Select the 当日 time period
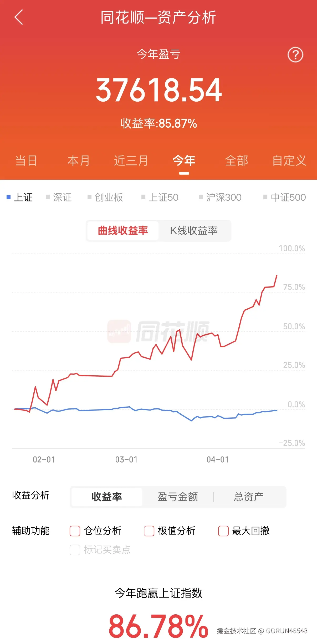This screenshot has width=317, height=644. coord(26,160)
